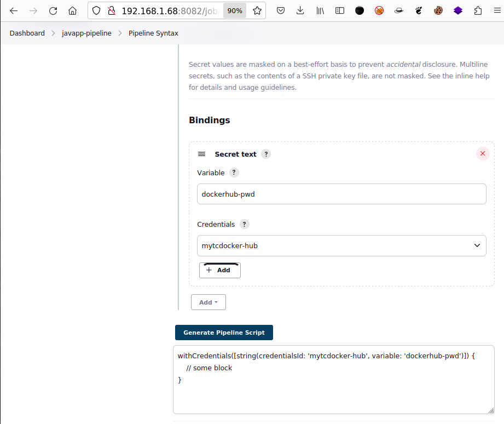Image resolution: width=504 pixels, height=424 pixels.
Task: Open the downloads panel
Action: (300, 11)
